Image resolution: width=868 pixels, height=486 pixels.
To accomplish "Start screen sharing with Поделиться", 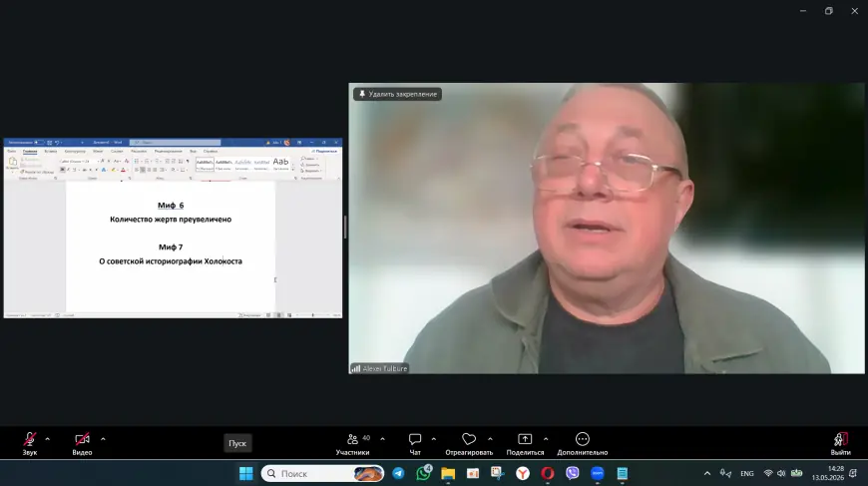I will coord(525,444).
